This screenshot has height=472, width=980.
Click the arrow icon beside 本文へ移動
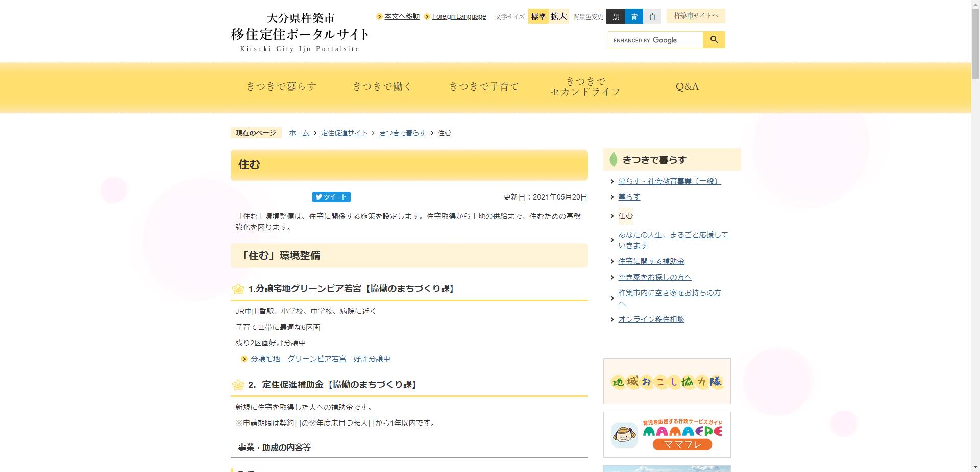pyautogui.click(x=379, y=16)
